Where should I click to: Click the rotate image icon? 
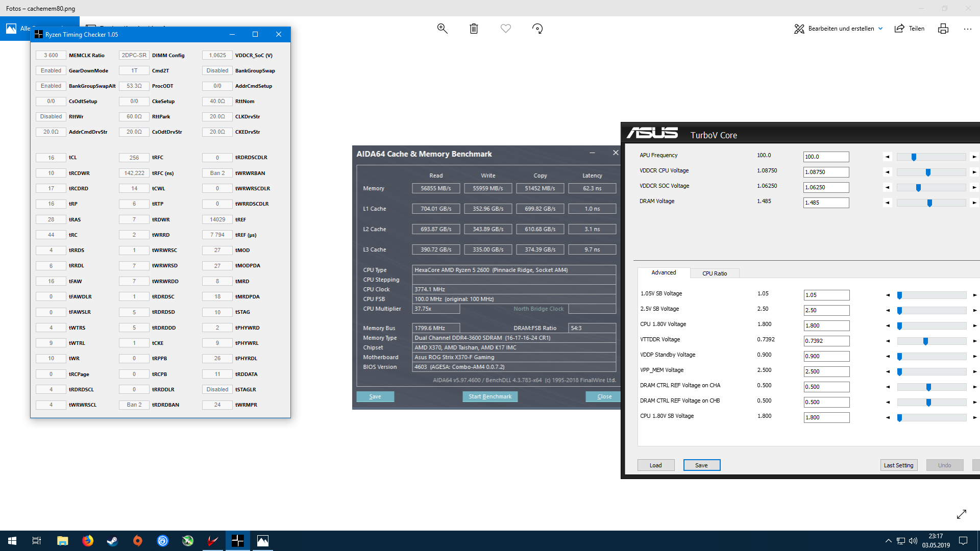pos(537,29)
